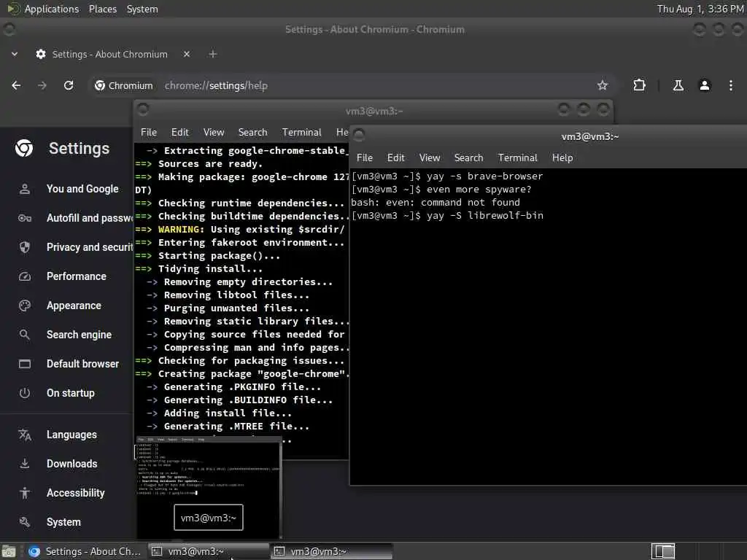Screen dimensions: 747x560
Task: Close the Settings - About Chromium tab
Action: tap(187, 54)
